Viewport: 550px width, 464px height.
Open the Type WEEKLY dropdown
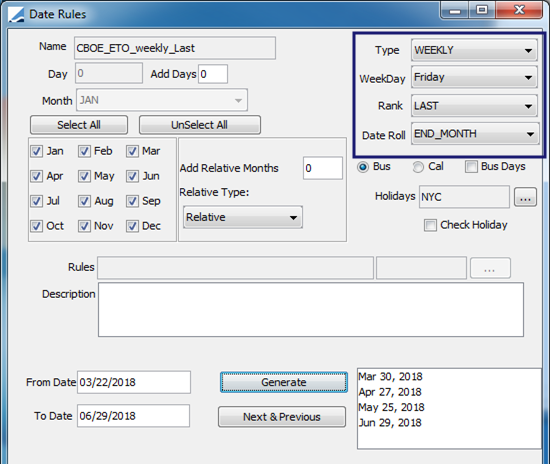(474, 50)
